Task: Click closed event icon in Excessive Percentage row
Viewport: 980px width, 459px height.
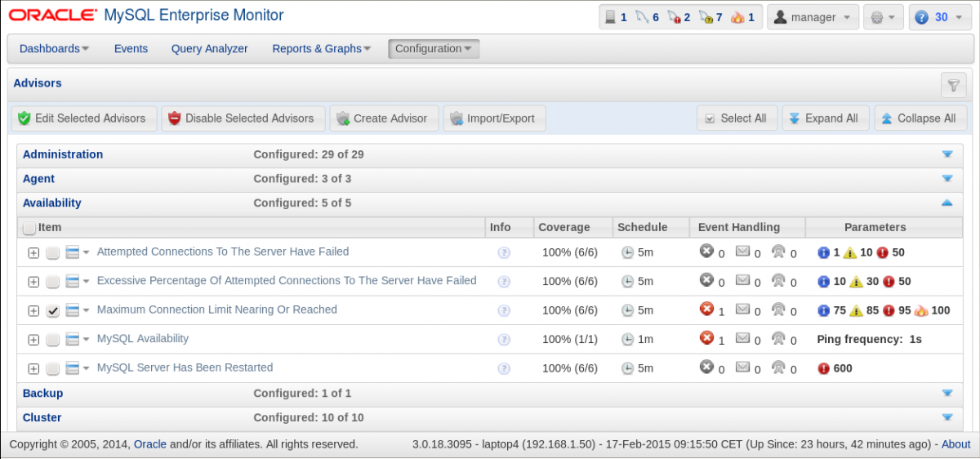Action: 706,280
